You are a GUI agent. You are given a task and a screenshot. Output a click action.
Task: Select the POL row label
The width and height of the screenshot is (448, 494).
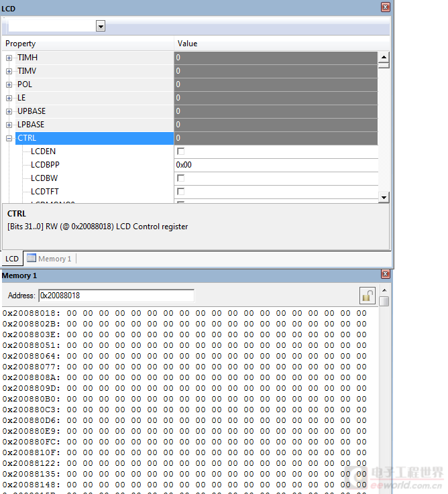(25, 84)
